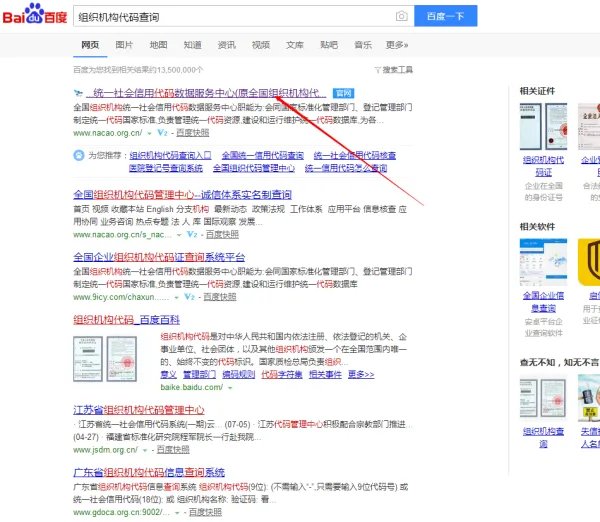Screen dimensions: 600x522
Task: Click 组织机构查询 thumbnail in bottom sidebar
Action: click(x=543, y=398)
